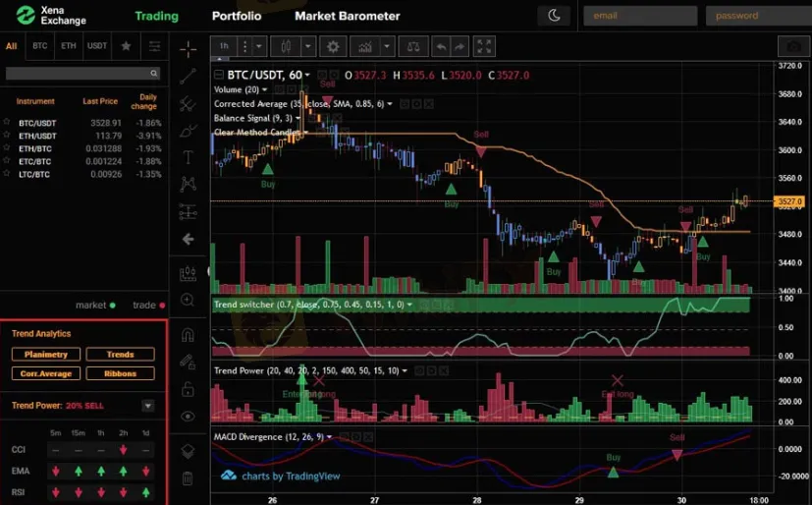Click the Planimetry button
Image resolution: width=812 pixels, height=505 pixels.
pyautogui.click(x=46, y=355)
